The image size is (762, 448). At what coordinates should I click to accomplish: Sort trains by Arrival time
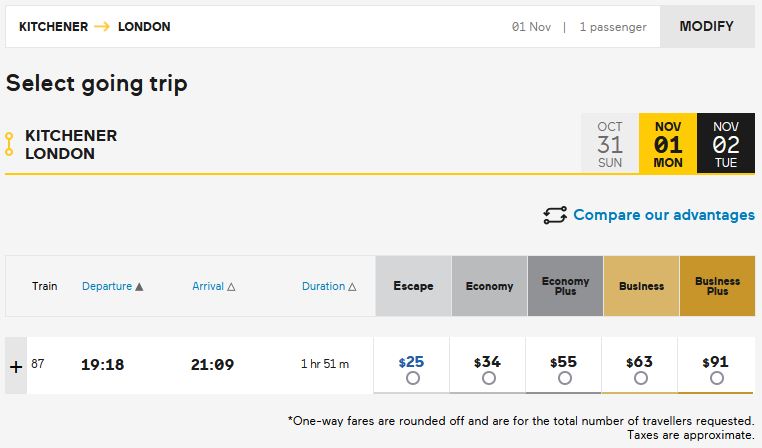(x=213, y=286)
